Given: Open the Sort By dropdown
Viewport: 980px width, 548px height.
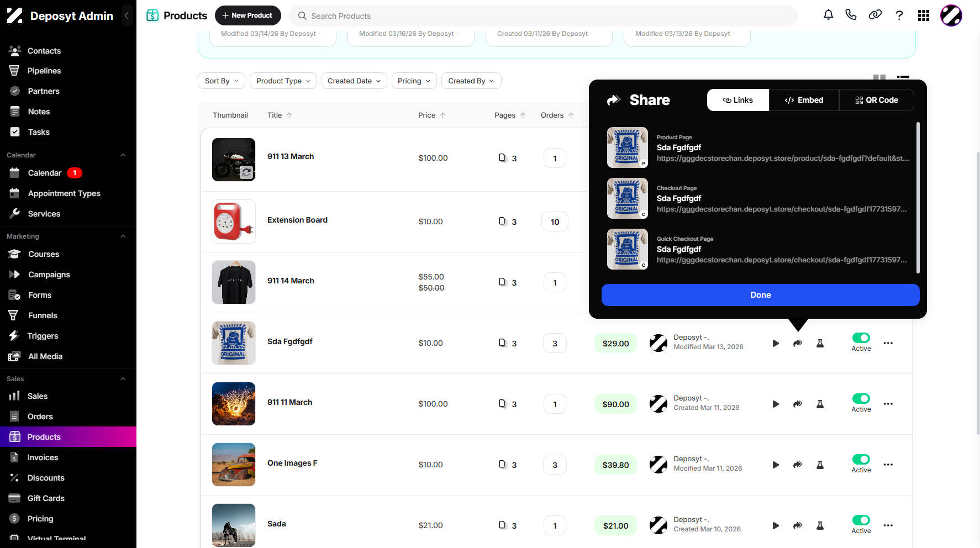Looking at the screenshot, I should pos(222,81).
